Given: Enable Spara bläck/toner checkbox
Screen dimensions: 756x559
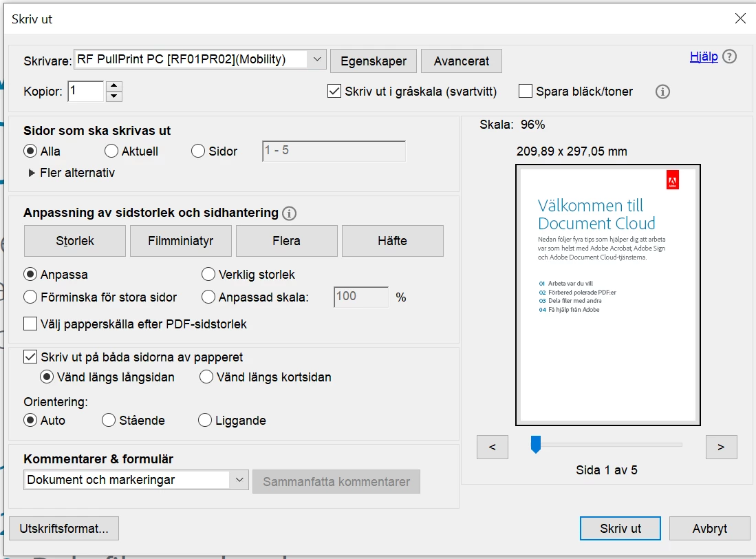Looking at the screenshot, I should point(525,91).
